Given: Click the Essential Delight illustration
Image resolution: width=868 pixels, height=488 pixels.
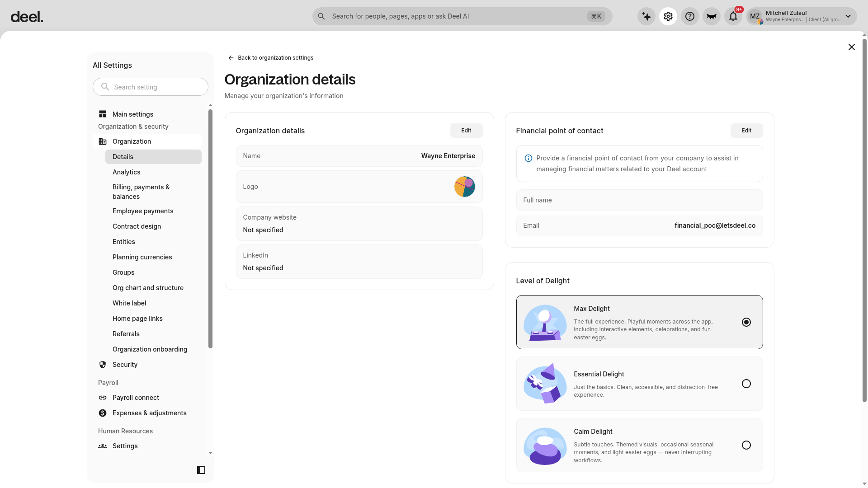Looking at the screenshot, I should pyautogui.click(x=545, y=384).
